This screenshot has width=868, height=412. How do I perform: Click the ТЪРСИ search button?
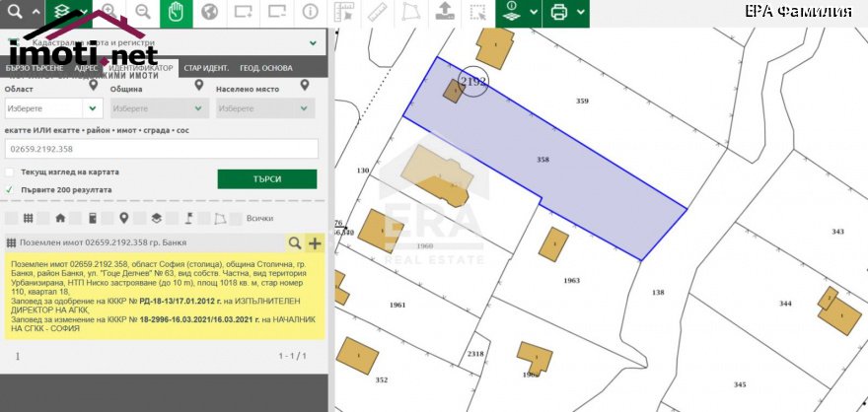point(267,179)
